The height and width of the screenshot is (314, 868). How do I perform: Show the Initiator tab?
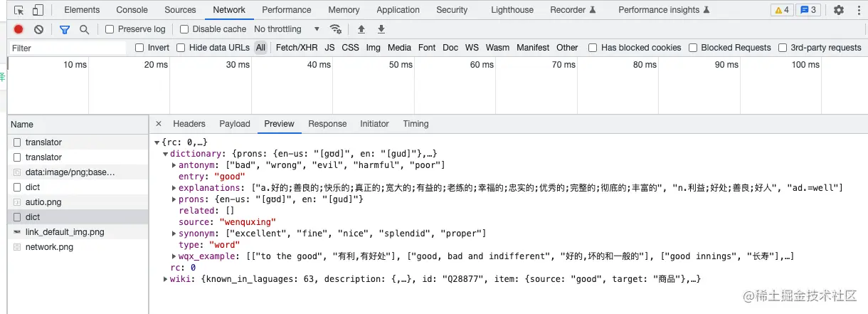[x=374, y=124]
